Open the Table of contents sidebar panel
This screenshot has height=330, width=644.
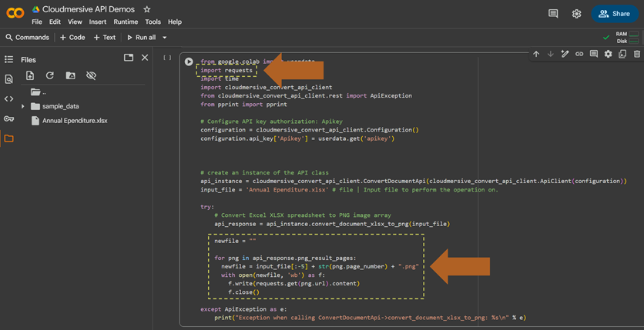(x=9, y=59)
